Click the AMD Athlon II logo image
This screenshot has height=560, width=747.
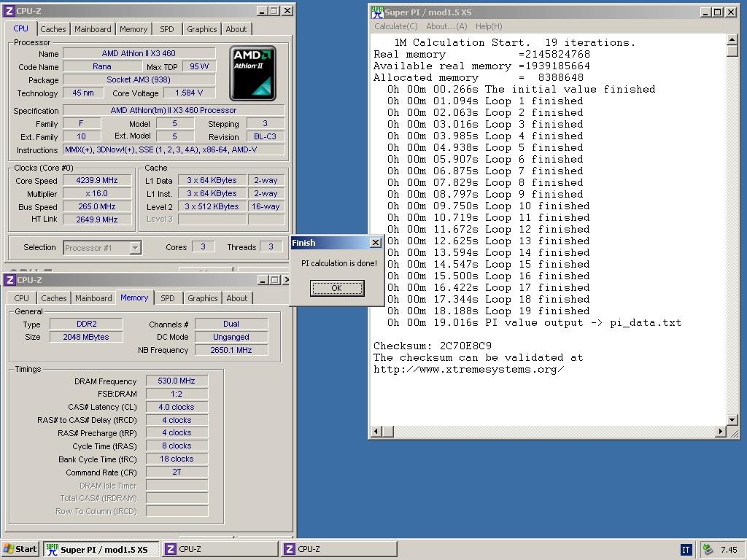pos(253,73)
